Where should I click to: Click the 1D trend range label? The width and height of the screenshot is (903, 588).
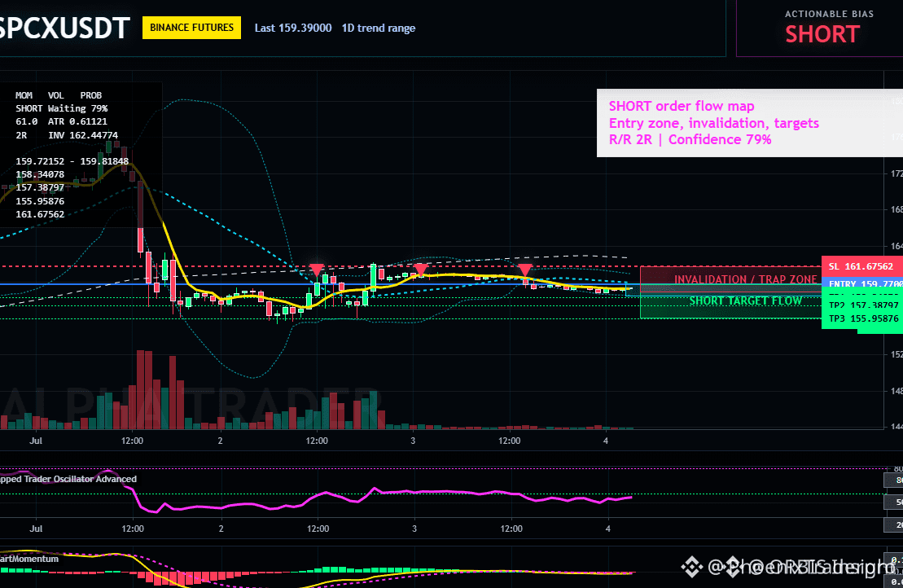[379, 28]
